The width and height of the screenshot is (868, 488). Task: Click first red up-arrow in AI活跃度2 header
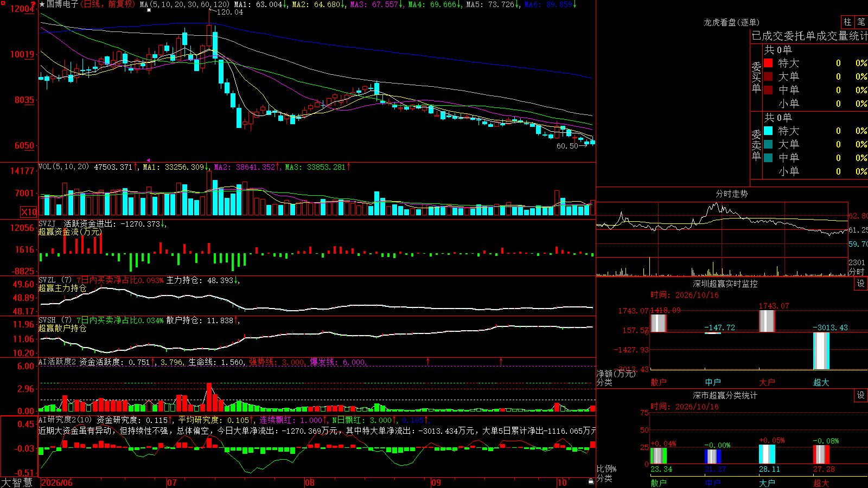tap(428, 361)
